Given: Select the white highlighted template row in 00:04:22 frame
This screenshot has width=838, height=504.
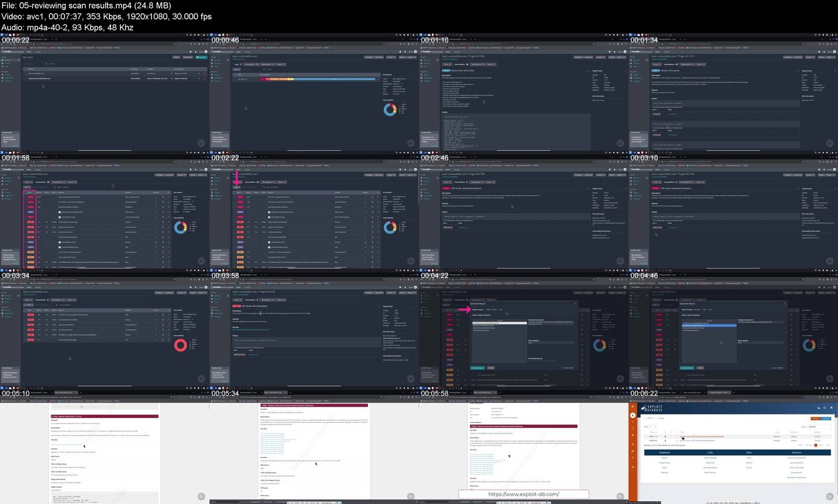Looking at the screenshot, I should click(x=500, y=323).
